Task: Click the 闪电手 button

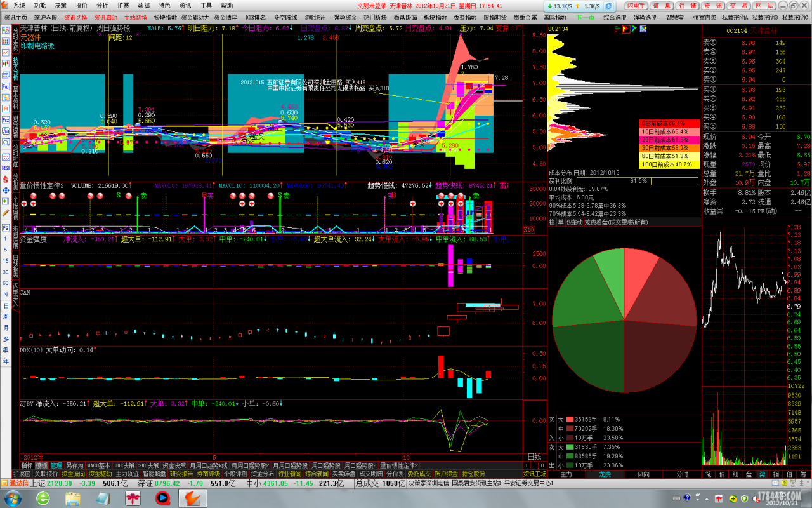Action: tap(635, 5)
